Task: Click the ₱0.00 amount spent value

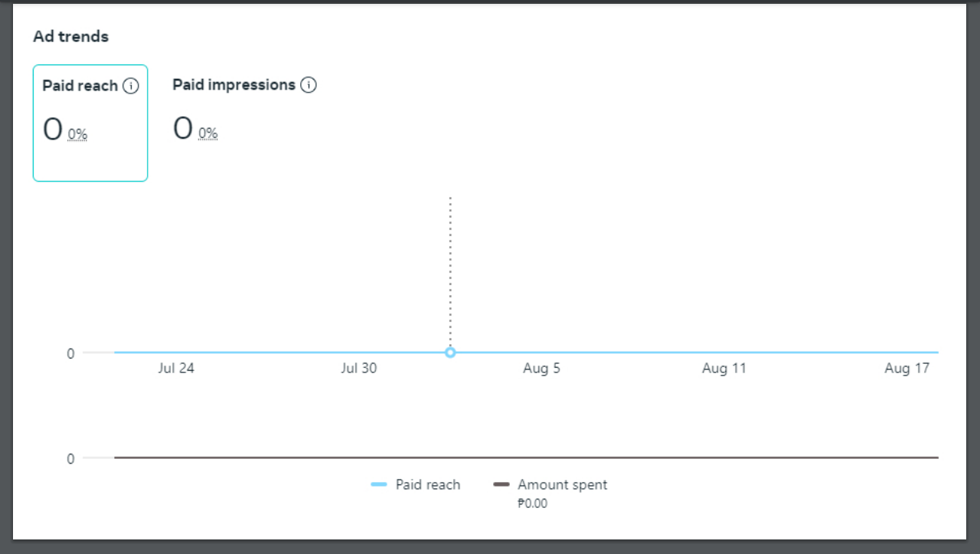Action: pos(533,503)
